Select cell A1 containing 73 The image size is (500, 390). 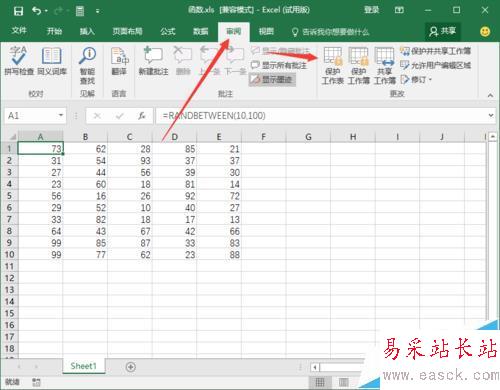point(40,149)
